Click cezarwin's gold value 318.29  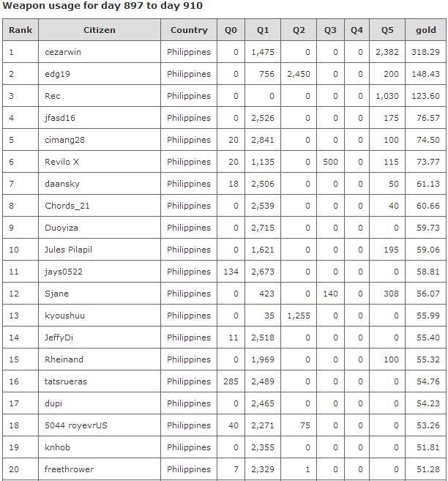[x=425, y=52]
